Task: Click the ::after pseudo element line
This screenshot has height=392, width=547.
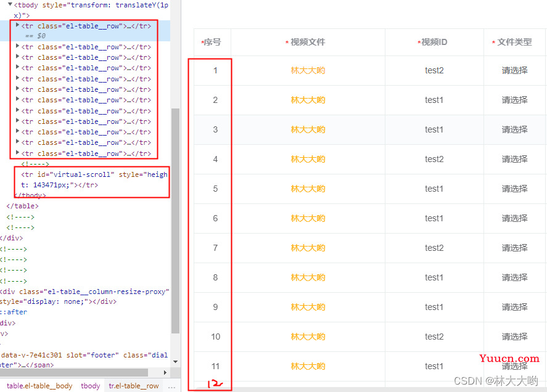Action: pos(14,312)
